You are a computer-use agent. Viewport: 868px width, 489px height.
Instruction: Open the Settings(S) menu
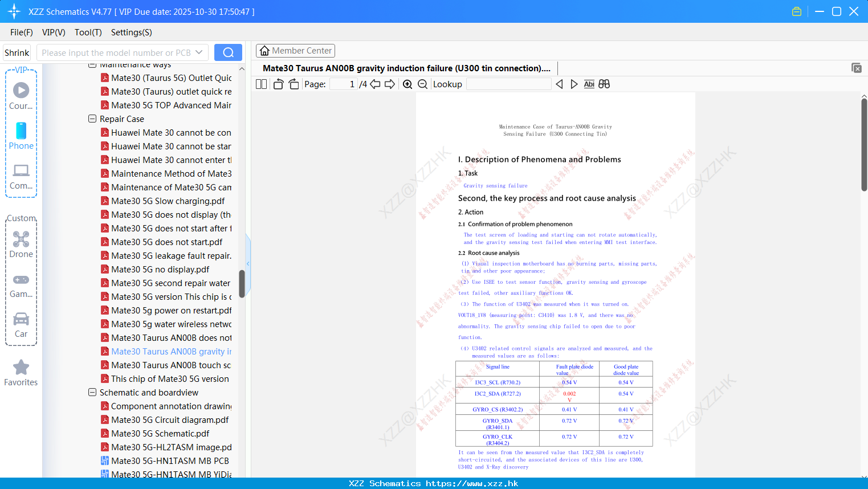tap(132, 32)
